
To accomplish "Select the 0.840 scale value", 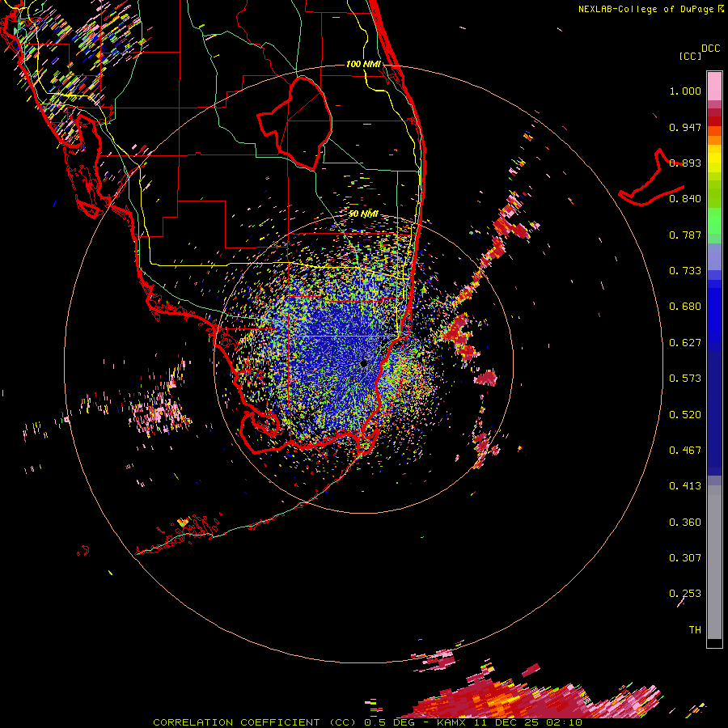I will point(685,199).
